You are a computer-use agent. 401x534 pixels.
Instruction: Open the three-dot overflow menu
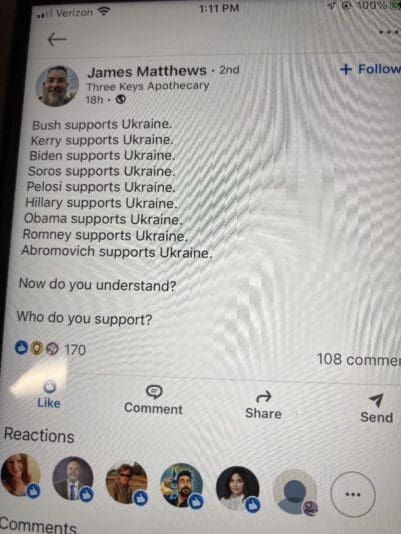click(389, 32)
